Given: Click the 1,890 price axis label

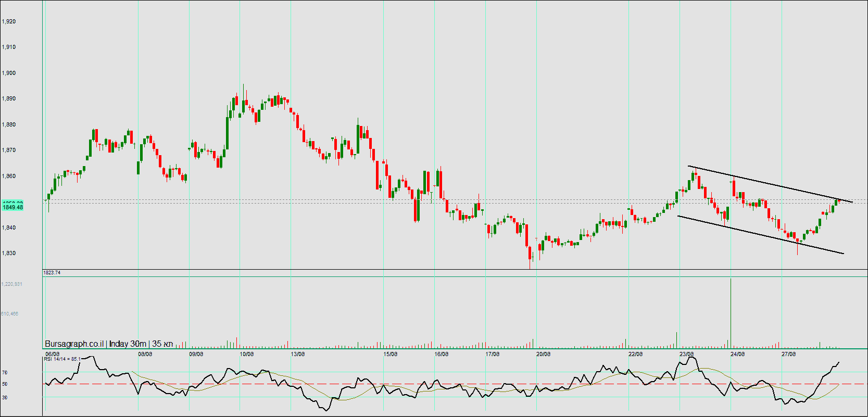Looking at the screenshot, I should click(9, 98).
